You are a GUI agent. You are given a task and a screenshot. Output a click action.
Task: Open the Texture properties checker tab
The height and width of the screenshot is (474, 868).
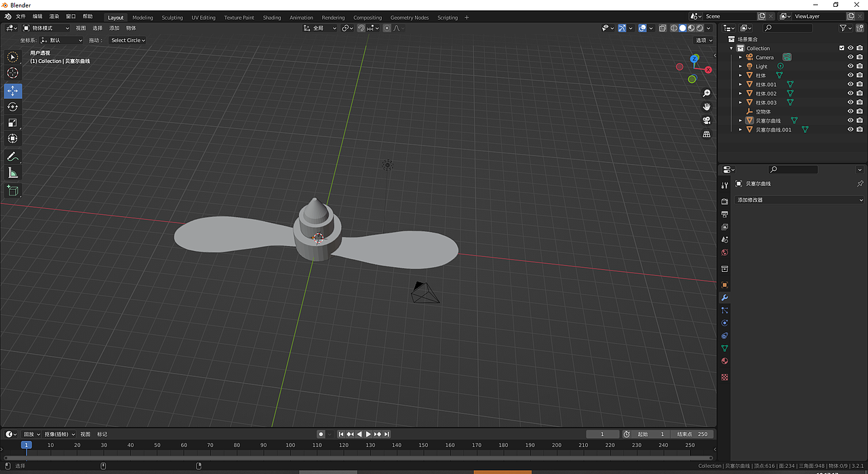(x=724, y=377)
